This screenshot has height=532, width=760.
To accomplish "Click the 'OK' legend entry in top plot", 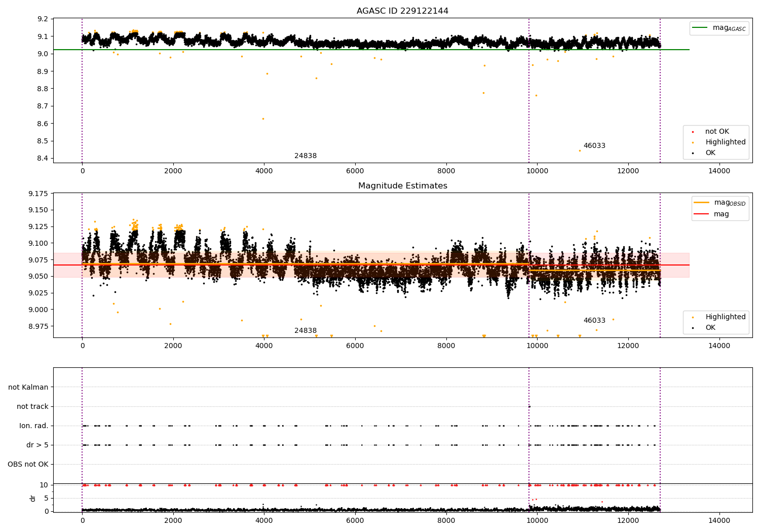I will point(710,153).
